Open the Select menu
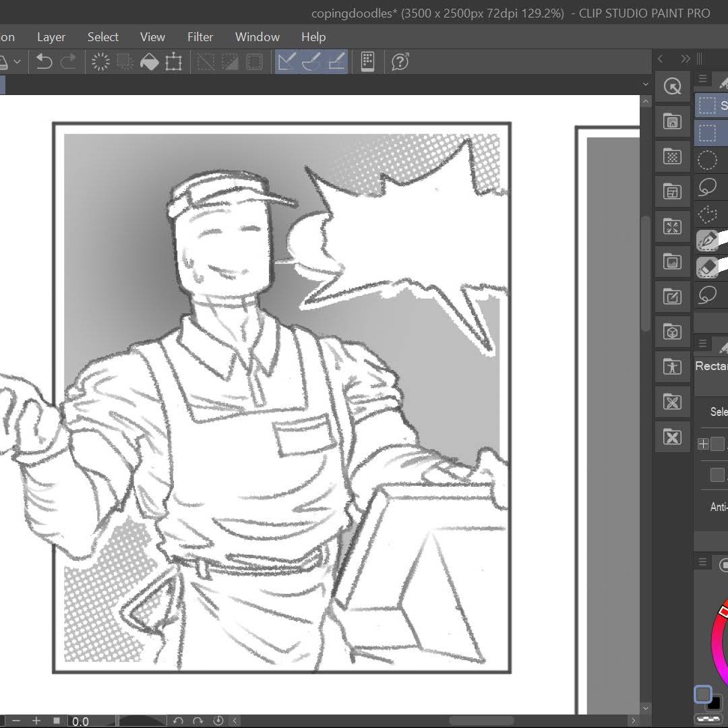This screenshot has width=728, height=728. tap(103, 36)
